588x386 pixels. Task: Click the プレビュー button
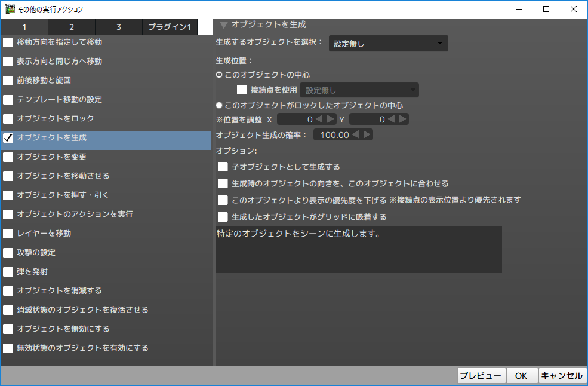coord(481,376)
